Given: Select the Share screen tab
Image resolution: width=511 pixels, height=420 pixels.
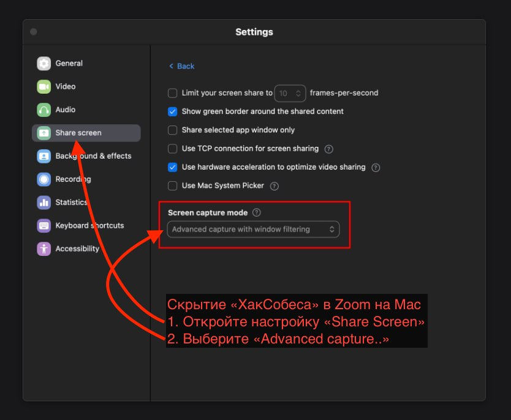Looking at the screenshot, I should click(86, 133).
